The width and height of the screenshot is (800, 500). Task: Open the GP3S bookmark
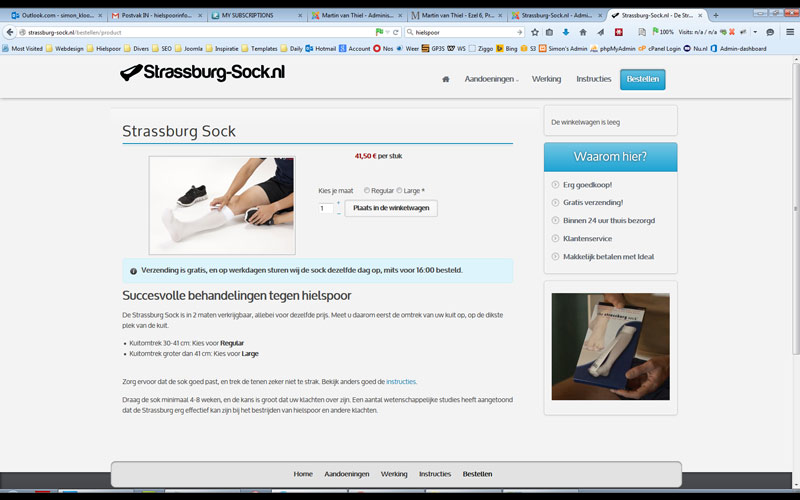point(433,48)
